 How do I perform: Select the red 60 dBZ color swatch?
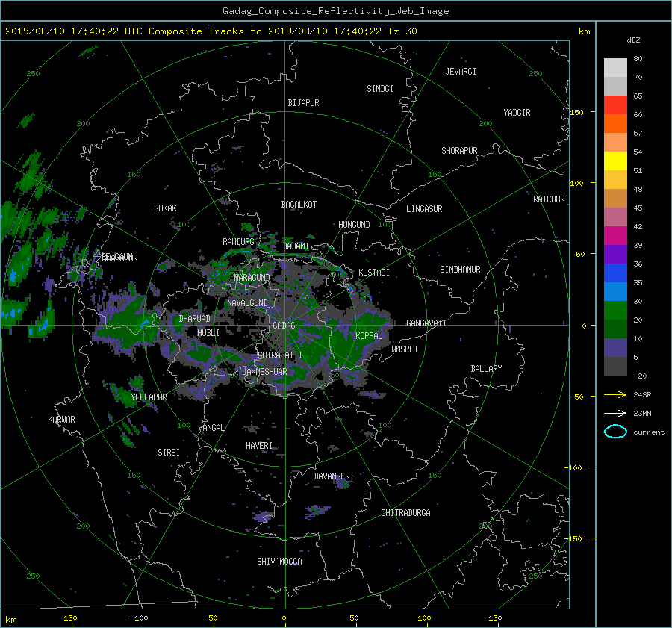click(615, 105)
